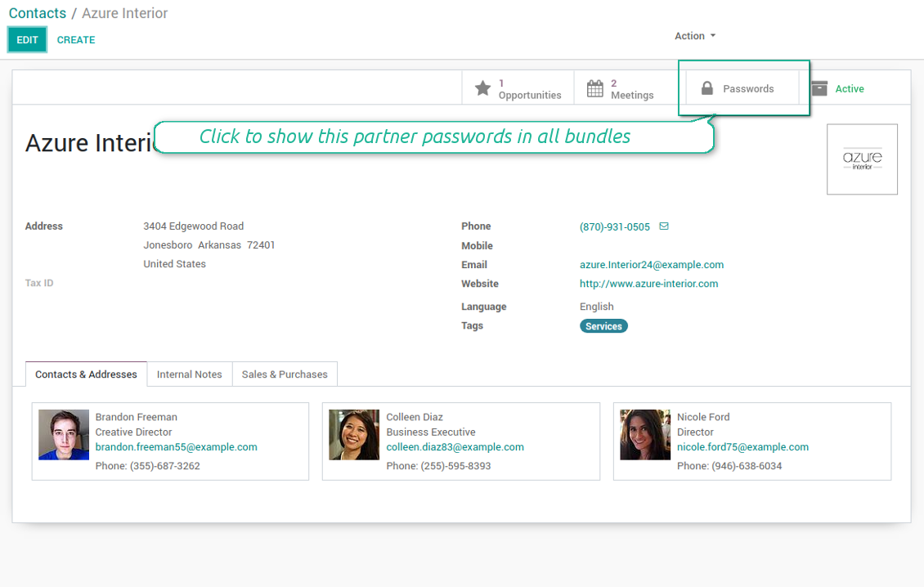Click the '2 Meetings' label text

click(x=632, y=90)
